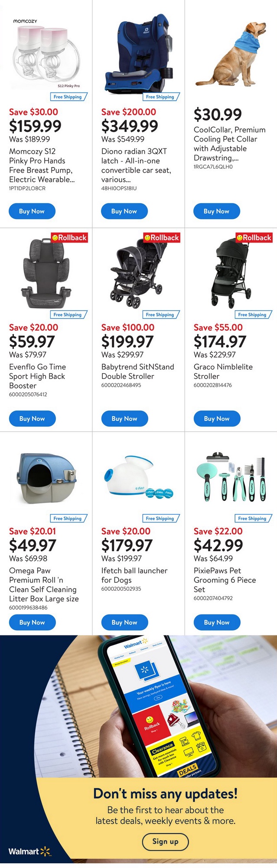Click Free Shipping tag on PixiePaws grooming set
The height and width of the screenshot is (868, 277).
(253, 518)
